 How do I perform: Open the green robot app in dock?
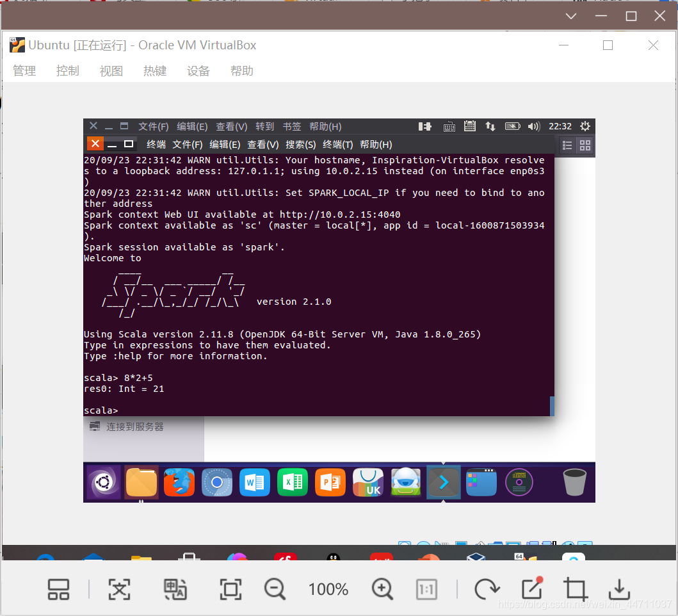406,482
